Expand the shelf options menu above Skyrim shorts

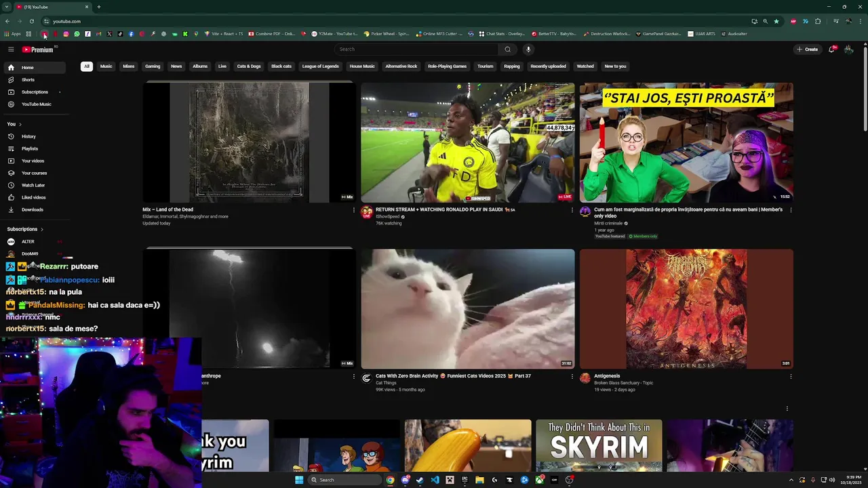(x=787, y=409)
